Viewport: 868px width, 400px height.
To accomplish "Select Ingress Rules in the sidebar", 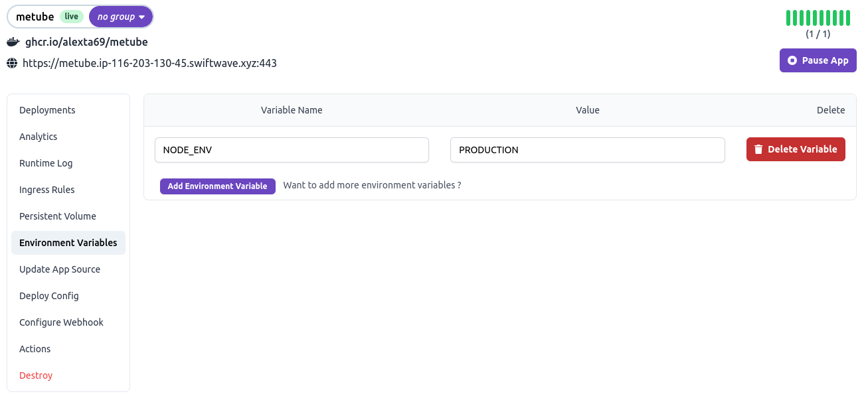I will (x=68, y=190).
